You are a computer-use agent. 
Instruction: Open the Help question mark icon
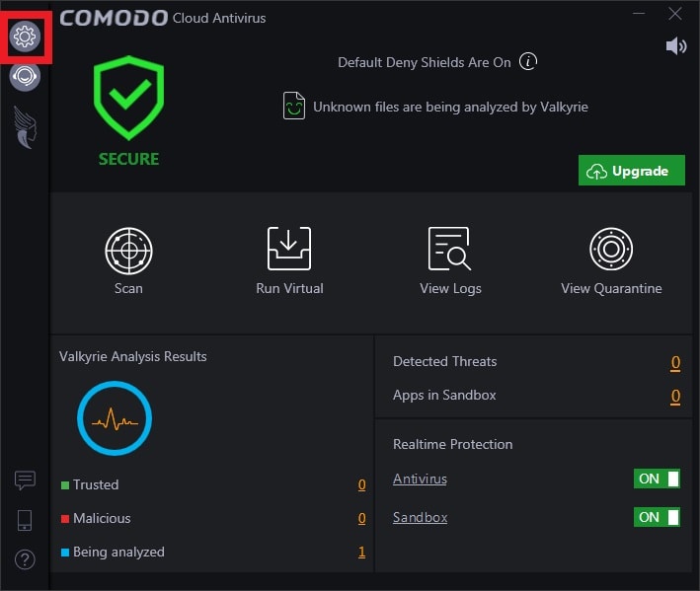click(25, 559)
